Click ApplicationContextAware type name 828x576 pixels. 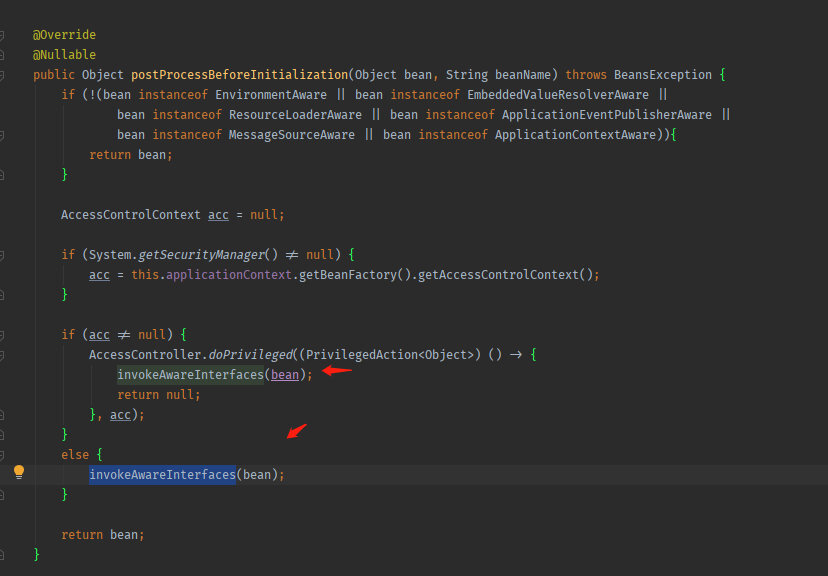(x=575, y=135)
